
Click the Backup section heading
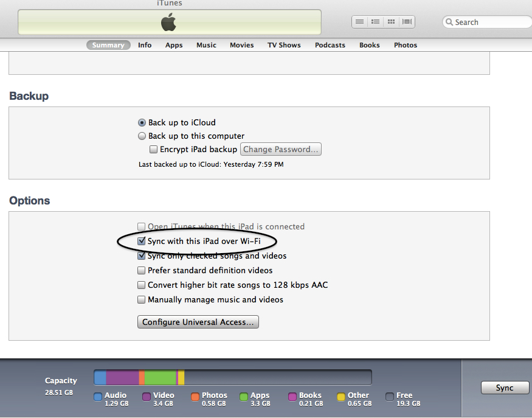29,96
